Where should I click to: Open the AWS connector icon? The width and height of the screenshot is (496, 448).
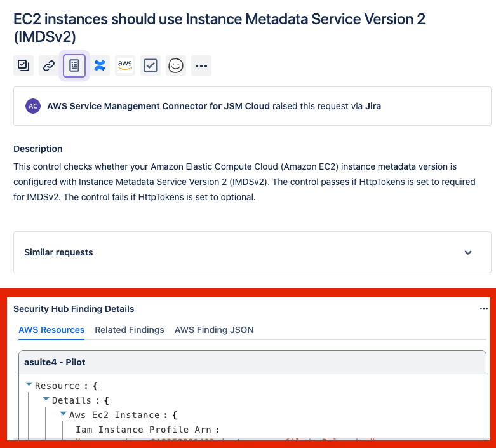125,65
